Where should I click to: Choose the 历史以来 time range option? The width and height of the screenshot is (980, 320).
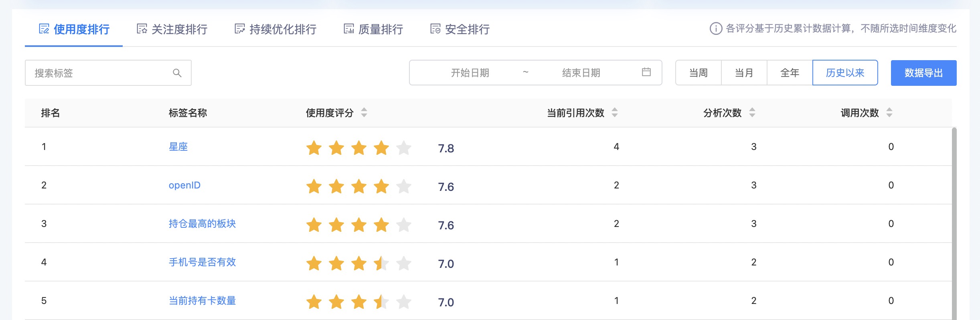coord(845,73)
